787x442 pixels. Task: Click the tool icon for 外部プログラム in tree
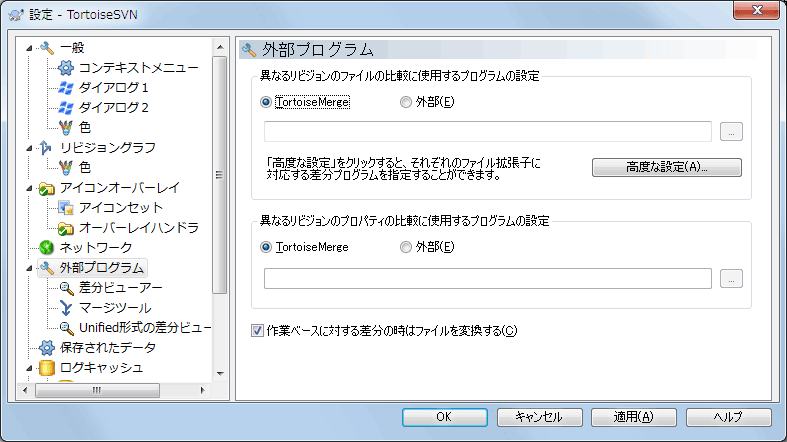pos(47,268)
